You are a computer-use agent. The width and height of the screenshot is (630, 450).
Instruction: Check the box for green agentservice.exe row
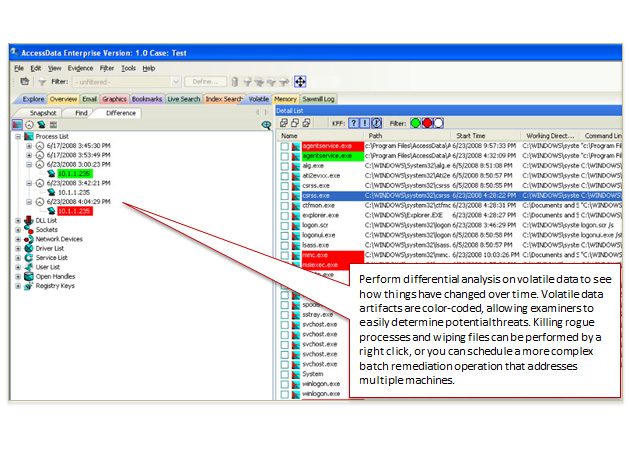coord(285,156)
